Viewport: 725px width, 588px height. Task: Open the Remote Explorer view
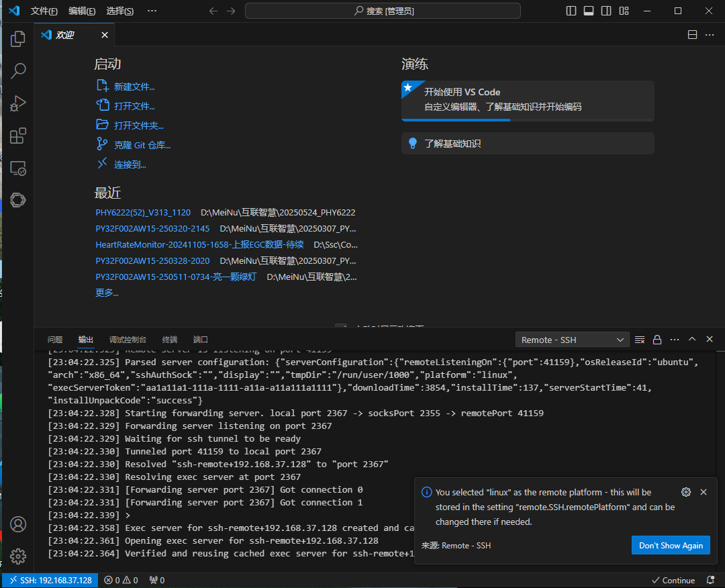(x=17, y=168)
